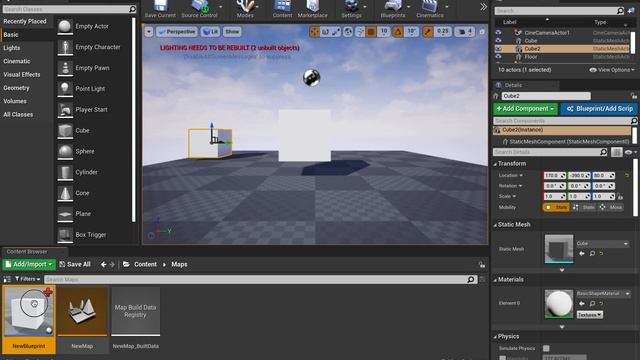Click Save Current toolbar icon
Image resolution: width=640 pixels, height=360 pixels.
(160, 9)
